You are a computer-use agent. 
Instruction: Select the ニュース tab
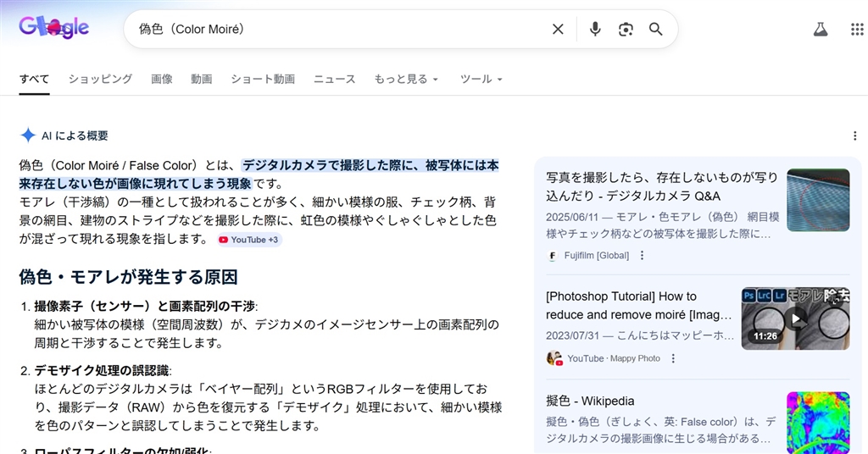[x=335, y=79]
